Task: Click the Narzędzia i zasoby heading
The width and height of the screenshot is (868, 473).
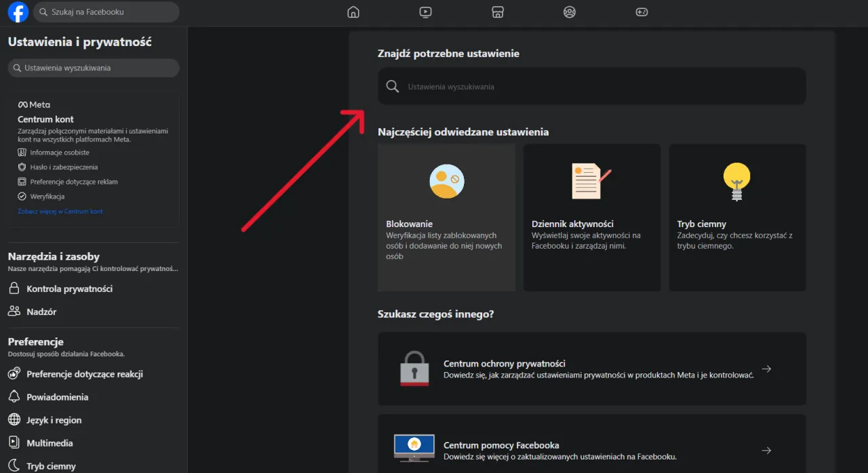Action: tap(54, 256)
